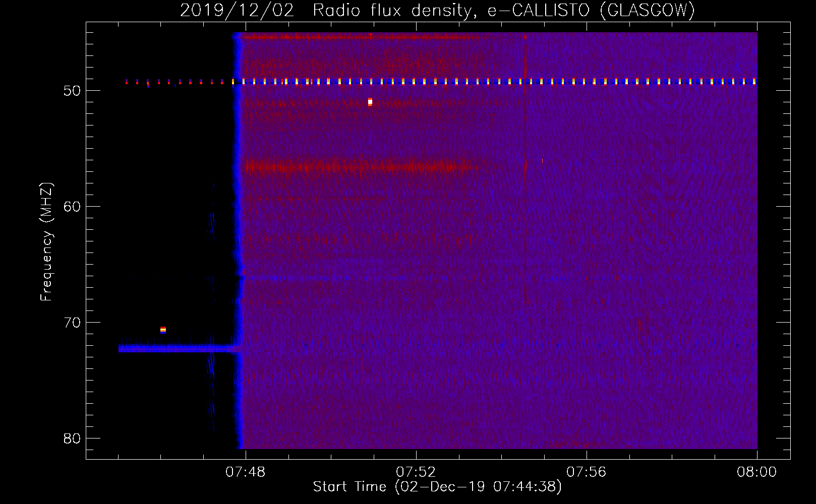The width and height of the screenshot is (816, 504).
Task: Click the '07:48' time axis label
Action: [x=245, y=472]
